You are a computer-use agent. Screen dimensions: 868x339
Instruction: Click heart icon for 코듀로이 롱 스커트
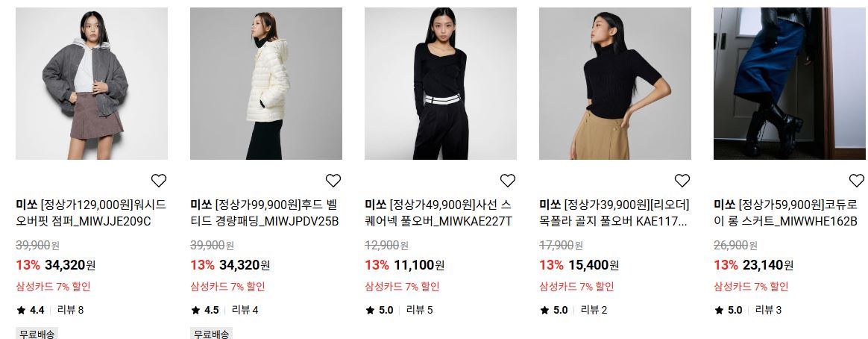(856, 181)
